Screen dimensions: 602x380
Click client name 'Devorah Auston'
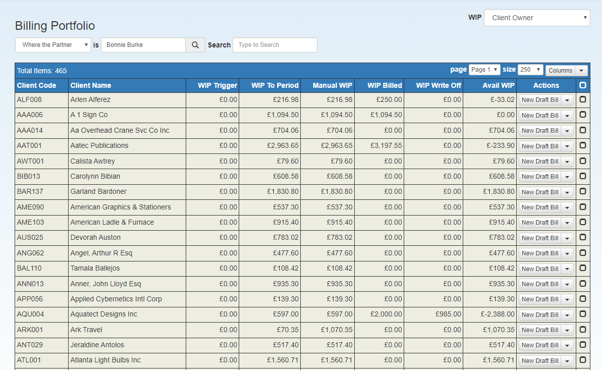pos(95,238)
